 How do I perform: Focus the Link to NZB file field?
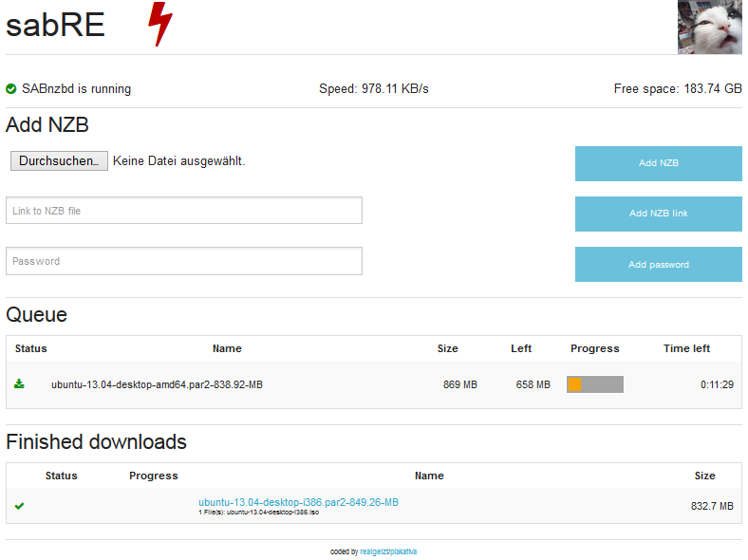click(184, 211)
